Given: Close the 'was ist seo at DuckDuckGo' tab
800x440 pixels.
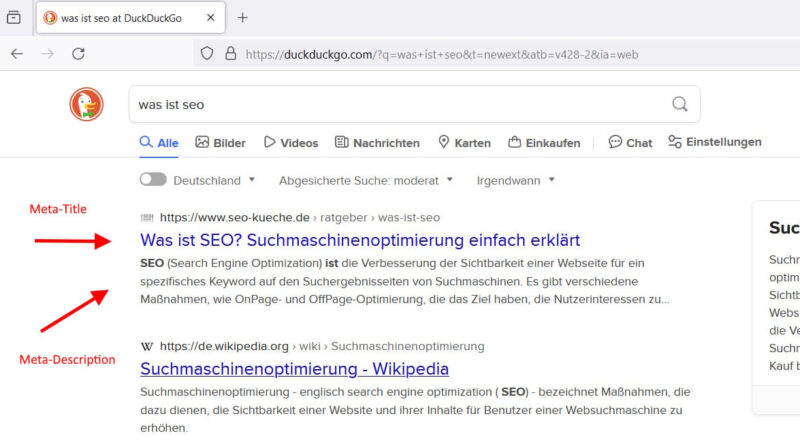Looking at the screenshot, I should point(210,18).
